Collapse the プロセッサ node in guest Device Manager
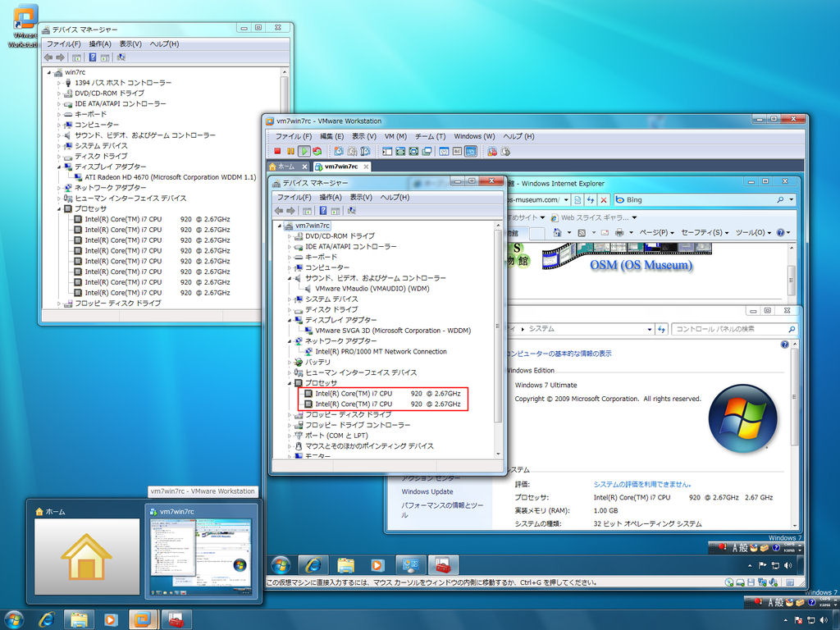This screenshot has width=840, height=630. (290, 383)
